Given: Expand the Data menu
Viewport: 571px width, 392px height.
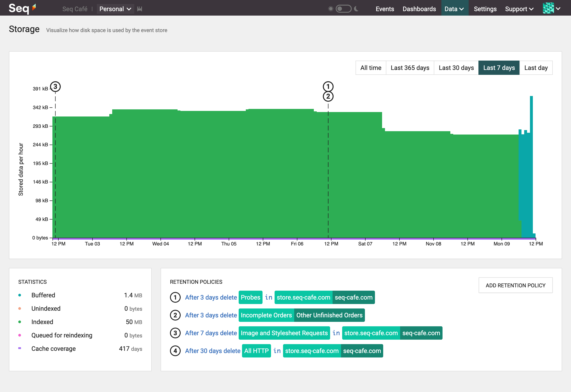Looking at the screenshot, I should point(454,9).
